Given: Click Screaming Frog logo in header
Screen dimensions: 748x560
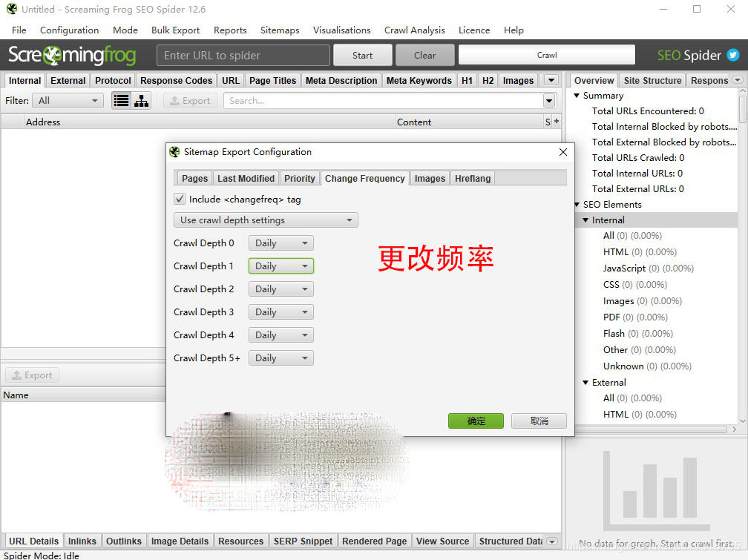Looking at the screenshot, I should tap(72, 56).
